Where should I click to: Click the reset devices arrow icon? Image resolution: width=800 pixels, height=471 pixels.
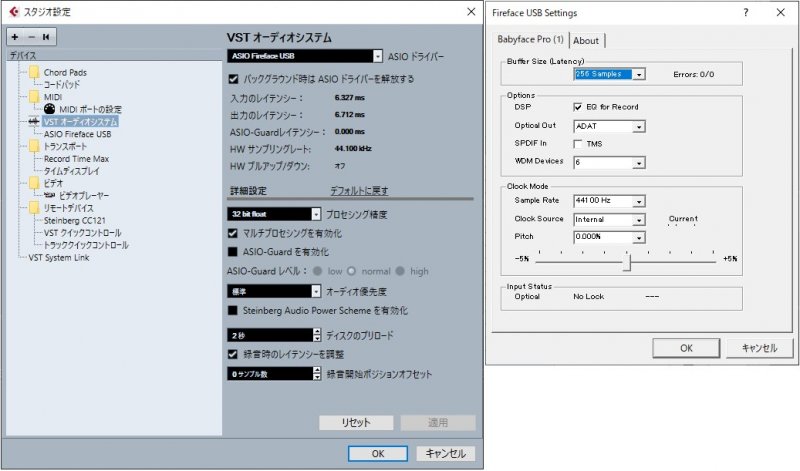point(45,37)
